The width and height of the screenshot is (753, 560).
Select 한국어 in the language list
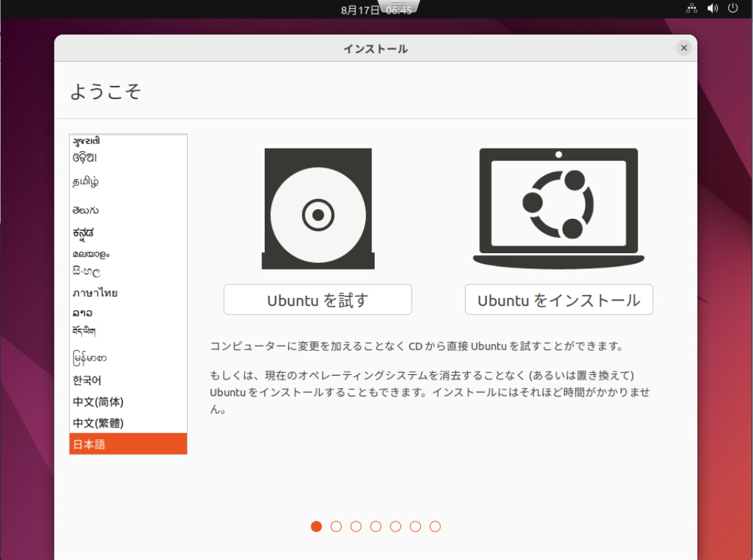coord(128,380)
